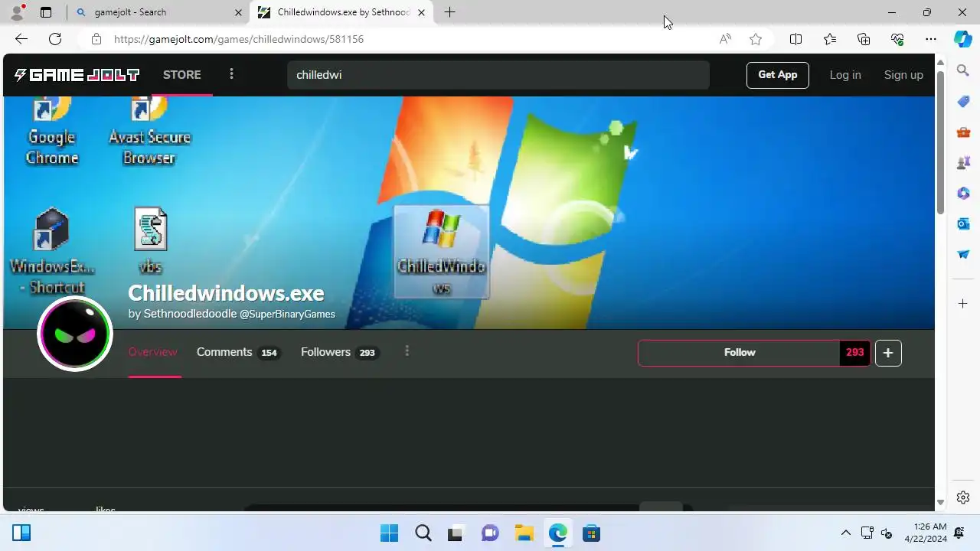Close the gamejolt - Search tab
The height and width of the screenshot is (551, 980).
pyautogui.click(x=238, y=12)
